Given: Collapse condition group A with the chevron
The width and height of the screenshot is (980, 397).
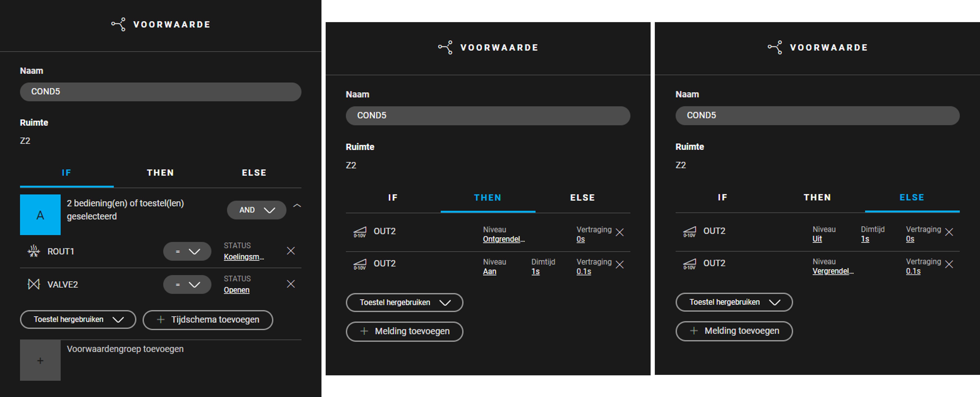Looking at the screenshot, I should [297, 206].
